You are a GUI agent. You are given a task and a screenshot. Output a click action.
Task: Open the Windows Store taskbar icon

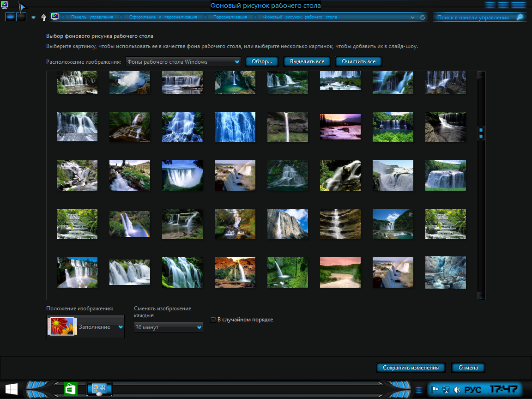pyautogui.click(x=70, y=389)
